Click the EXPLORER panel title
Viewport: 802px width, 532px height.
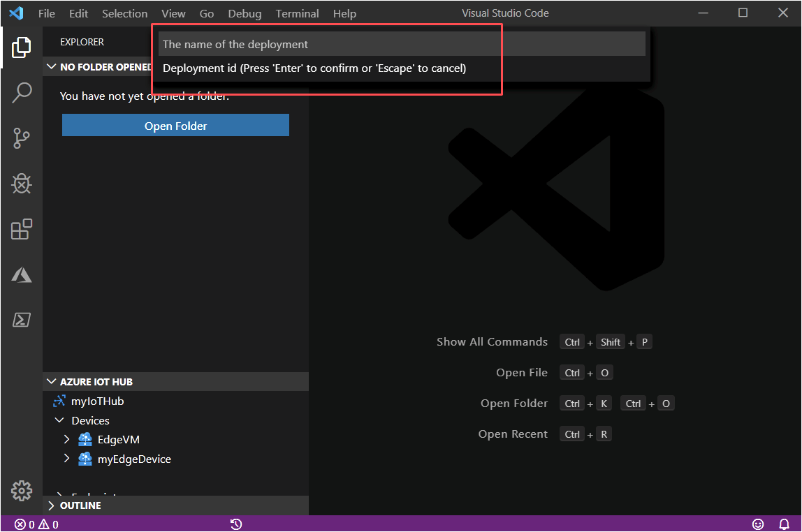click(82, 42)
